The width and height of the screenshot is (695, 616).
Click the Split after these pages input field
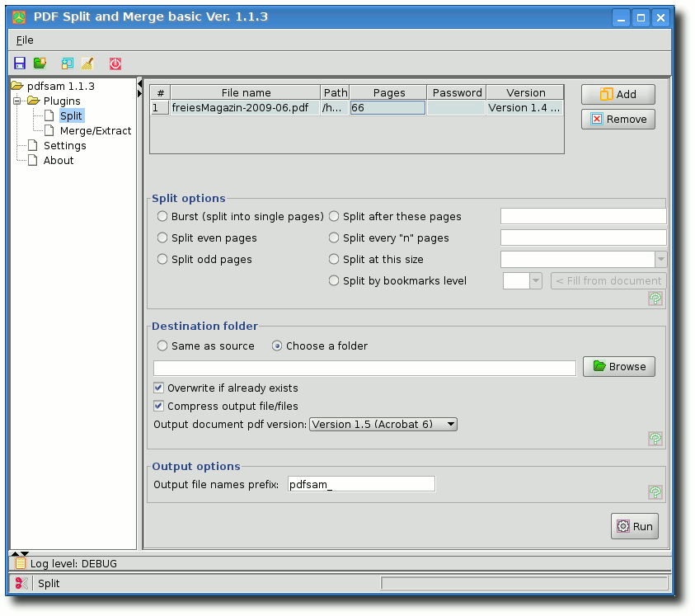click(x=584, y=216)
